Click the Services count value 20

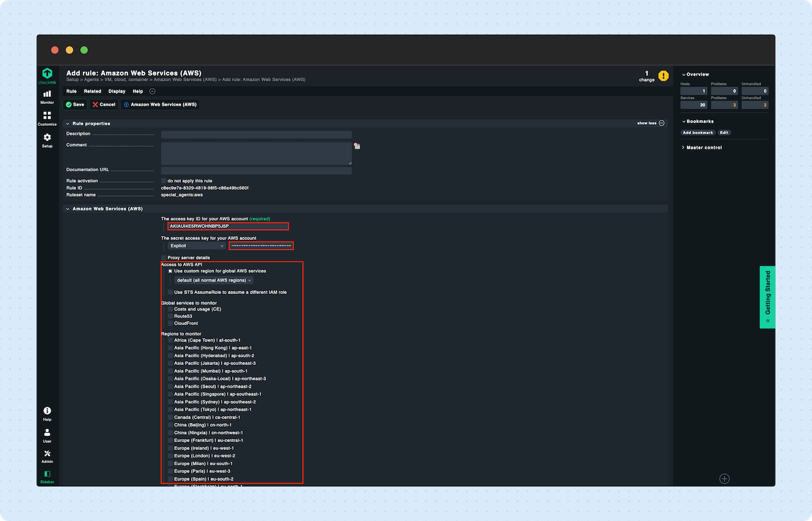[694, 105]
